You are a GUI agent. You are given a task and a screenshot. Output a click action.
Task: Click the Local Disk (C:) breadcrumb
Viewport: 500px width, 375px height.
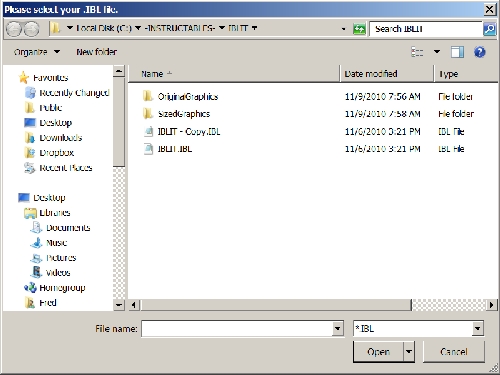[x=104, y=28]
